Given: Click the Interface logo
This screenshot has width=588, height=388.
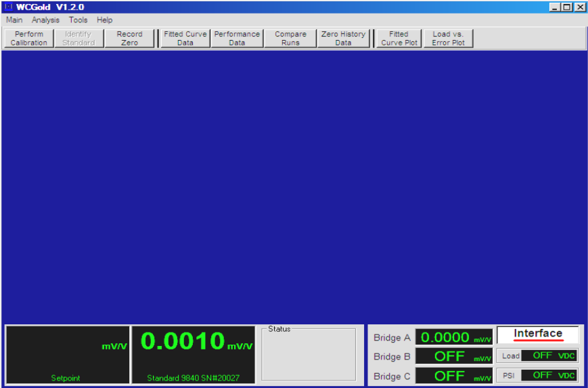Looking at the screenshot, I should [538, 335].
